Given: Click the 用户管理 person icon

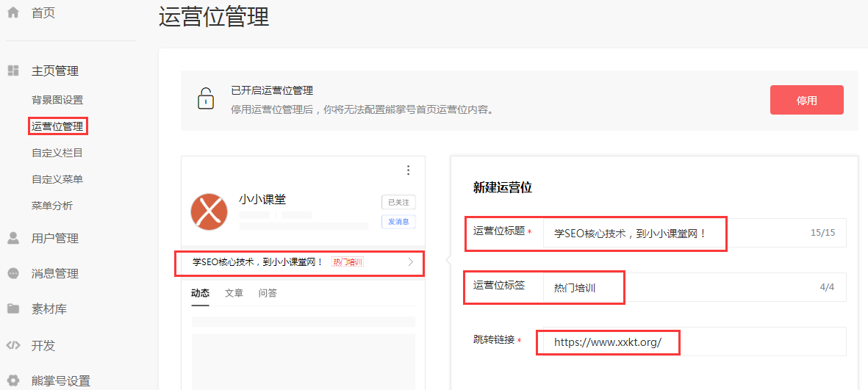Looking at the screenshot, I should coord(12,238).
